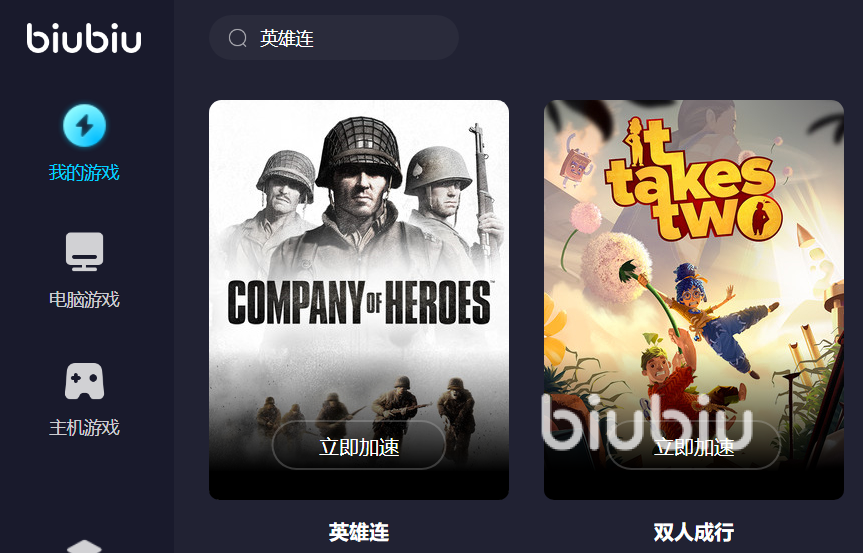
Task: Open the 英雄连 game title below cover
Action: coord(359,532)
